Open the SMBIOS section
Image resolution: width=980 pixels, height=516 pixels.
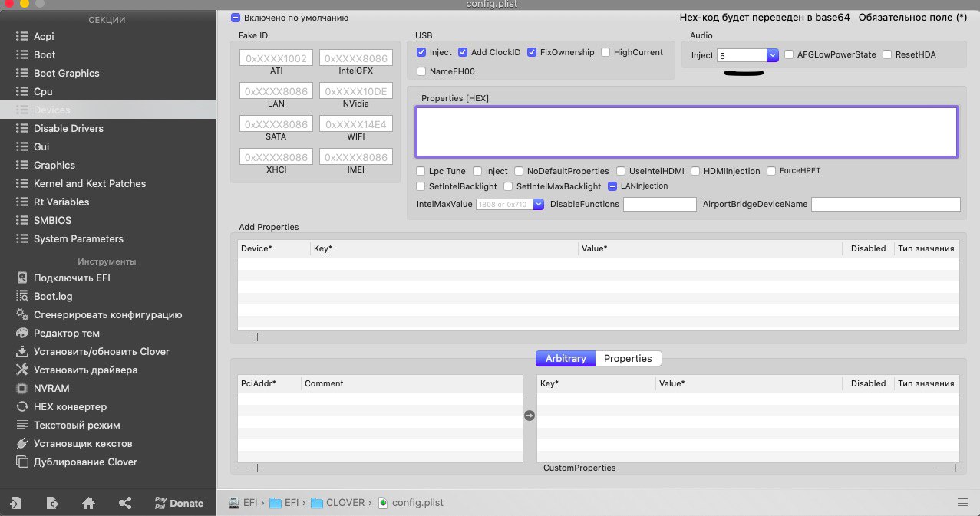pyautogui.click(x=107, y=220)
